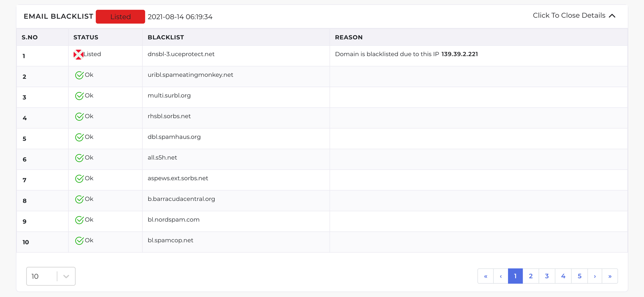This screenshot has height=297, width=644.
Task: Select the dnsbl-3.uceprotect.net blacklist cell
Action: [x=236, y=56]
